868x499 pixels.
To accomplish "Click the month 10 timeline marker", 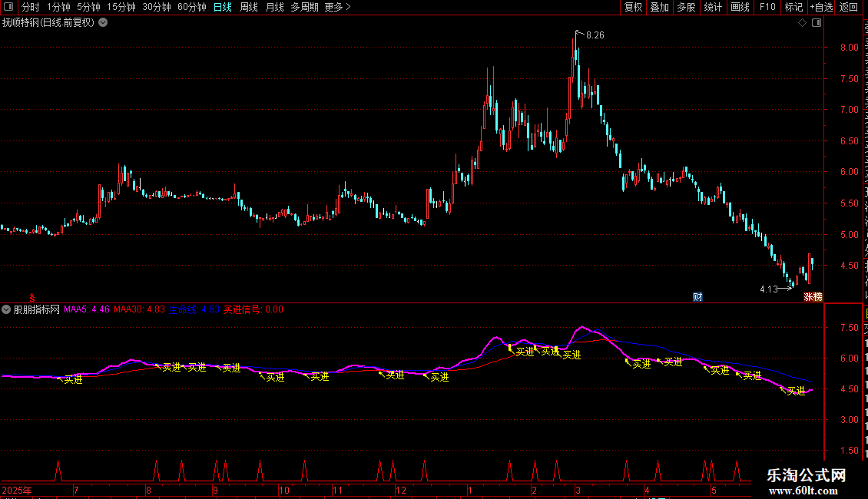I will (284, 490).
